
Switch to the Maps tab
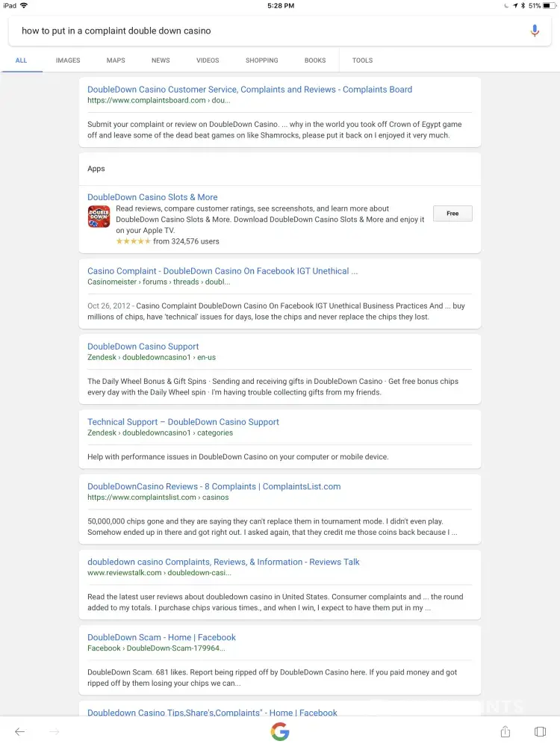click(116, 61)
